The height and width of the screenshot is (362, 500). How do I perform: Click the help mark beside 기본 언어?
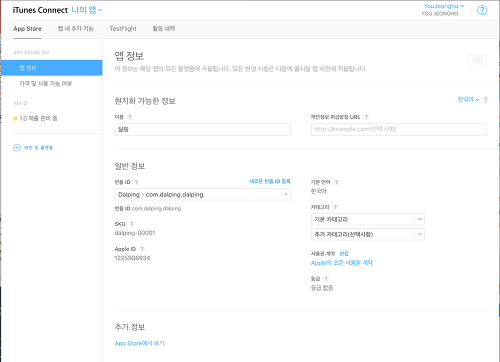(x=336, y=182)
